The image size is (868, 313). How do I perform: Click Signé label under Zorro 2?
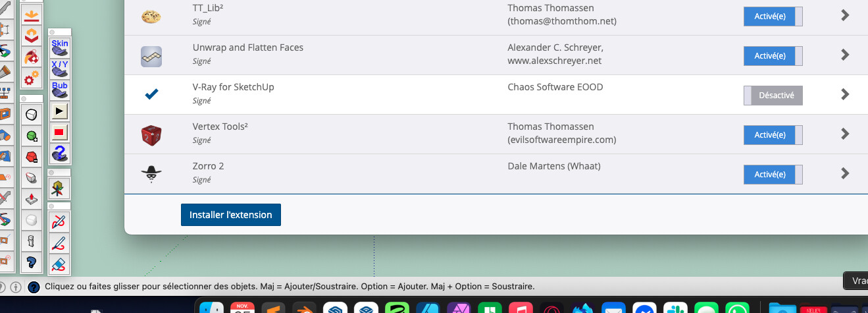pyautogui.click(x=202, y=180)
